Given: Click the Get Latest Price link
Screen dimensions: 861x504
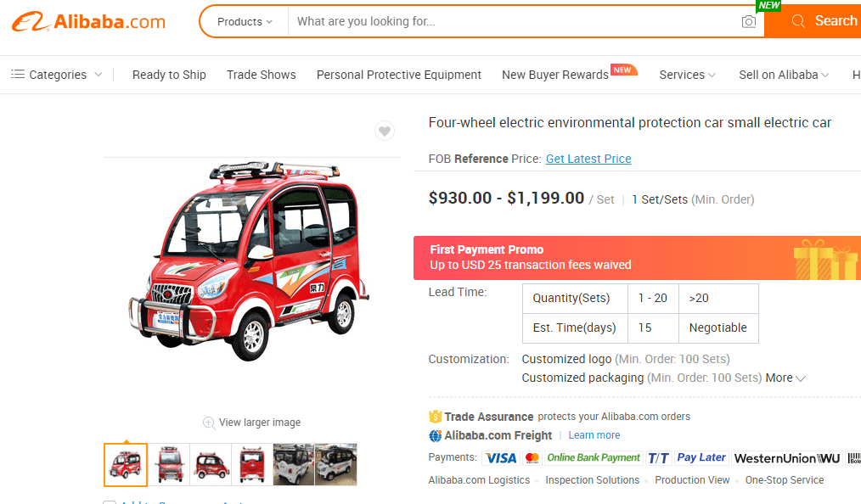Looking at the screenshot, I should [x=588, y=159].
